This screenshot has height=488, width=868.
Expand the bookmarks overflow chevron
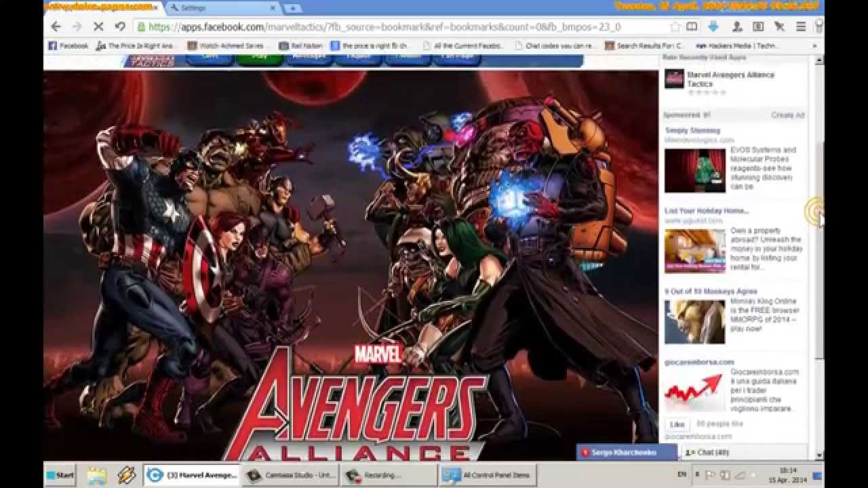(x=814, y=45)
